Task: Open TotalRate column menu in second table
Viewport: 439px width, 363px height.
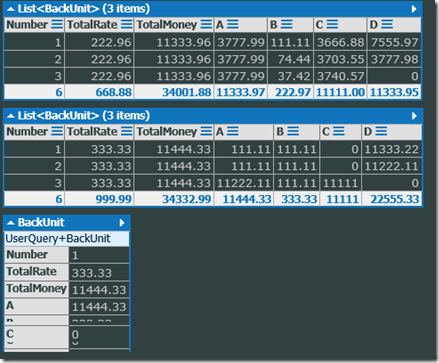Action: click(x=127, y=131)
